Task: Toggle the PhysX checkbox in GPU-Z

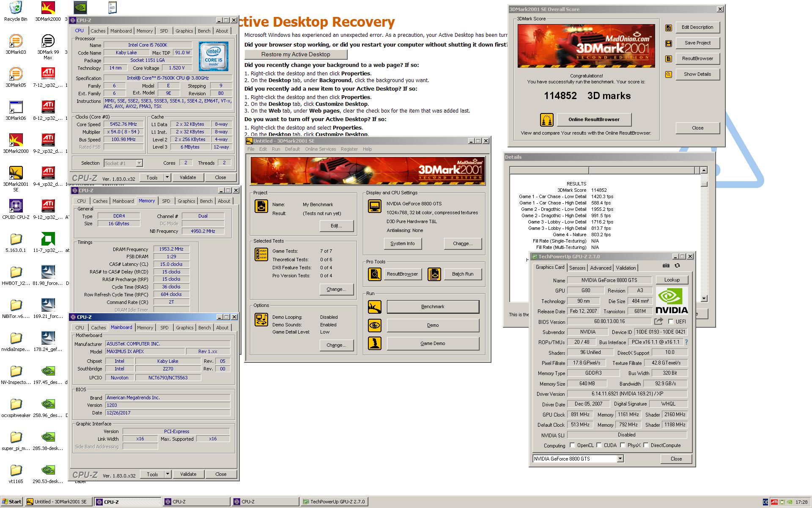Action: 623,445
